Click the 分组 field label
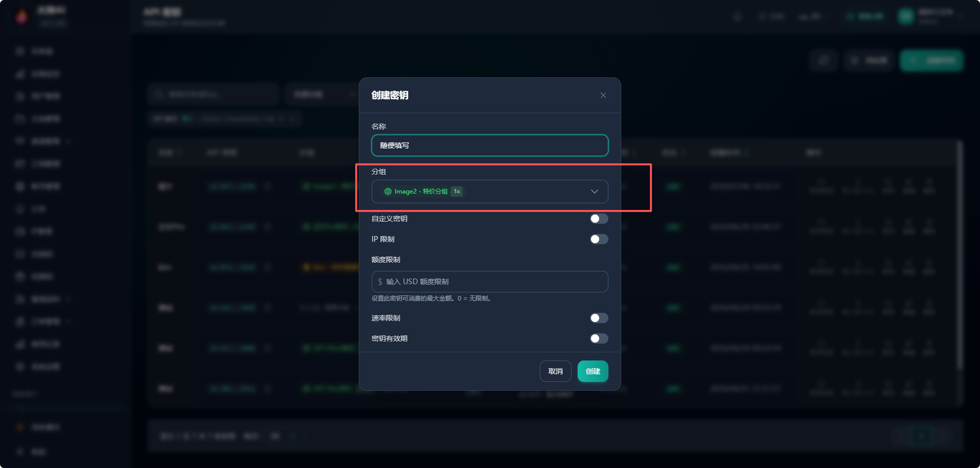Screen dimensions: 980x468 pyautogui.click(x=379, y=172)
